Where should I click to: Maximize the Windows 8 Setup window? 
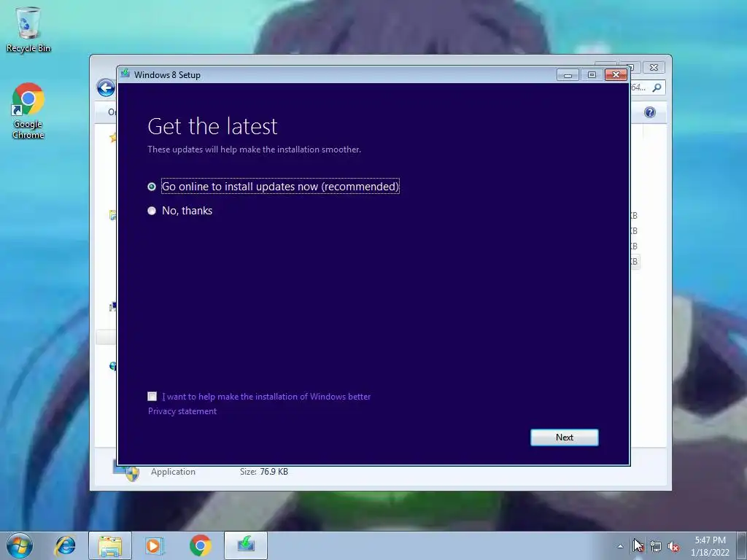pos(592,75)
